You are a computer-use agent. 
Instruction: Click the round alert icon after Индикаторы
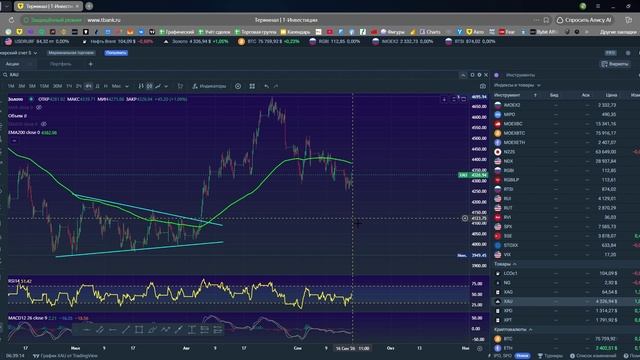point(238,86)
